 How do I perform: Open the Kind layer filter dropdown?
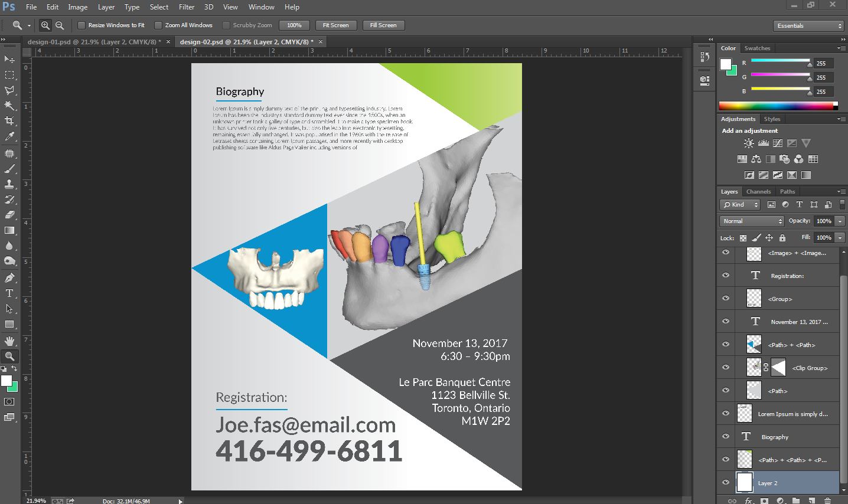(740, 205)
